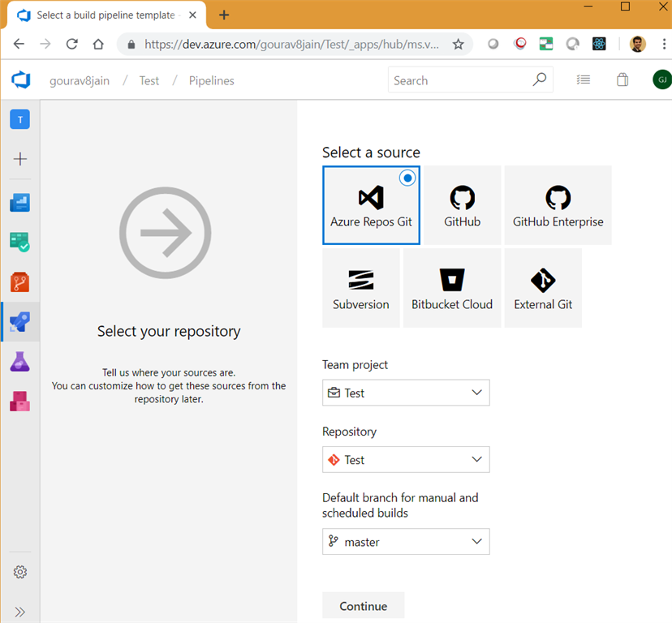
Task: Open the Pipelines hub in sidebar
Action: tap(19, 322)
